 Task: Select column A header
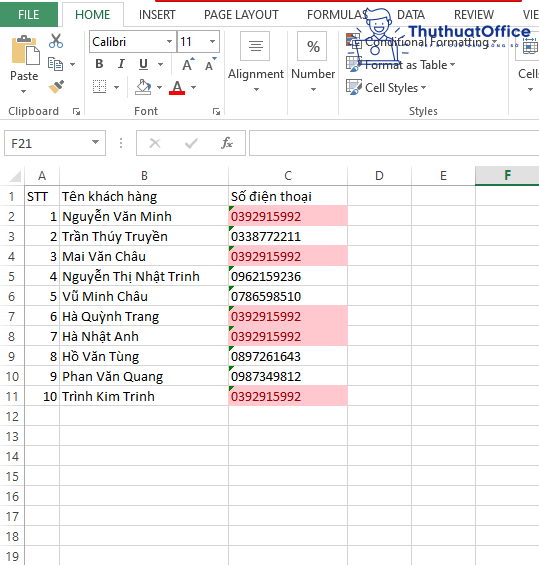pos(42,175)
